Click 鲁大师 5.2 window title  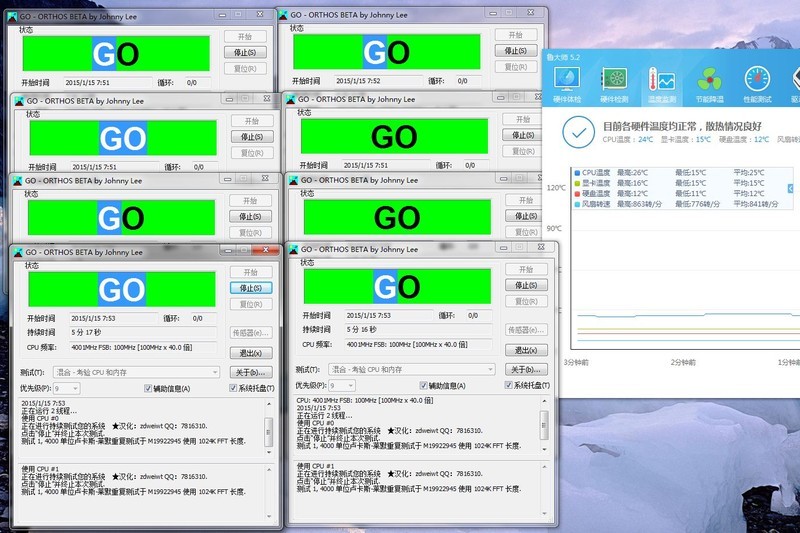click(563, 57)
